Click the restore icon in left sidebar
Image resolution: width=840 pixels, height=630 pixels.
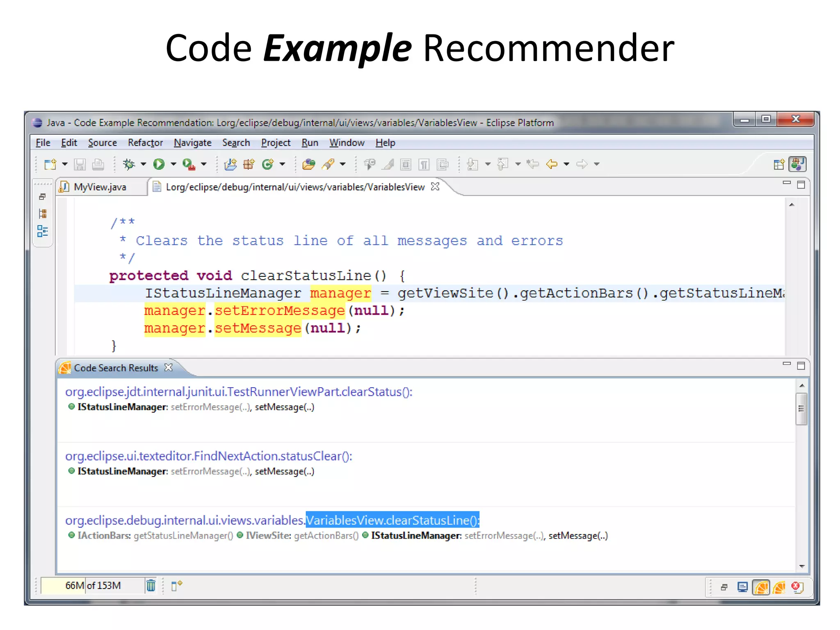(42, 197)
